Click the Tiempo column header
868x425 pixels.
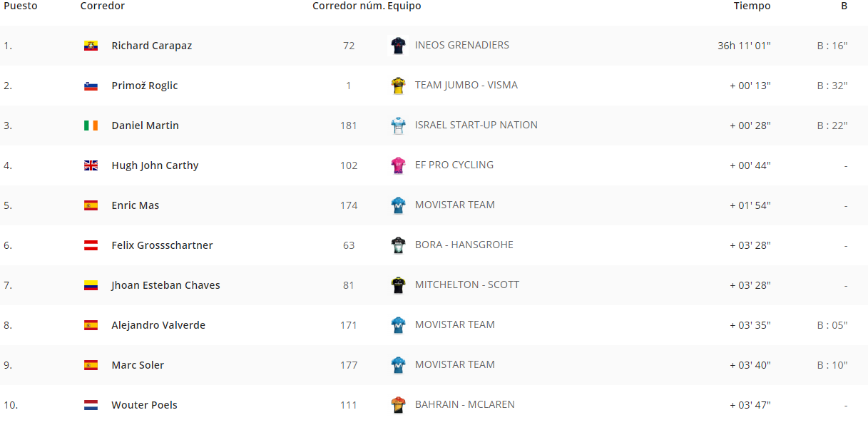pos(752,6)
